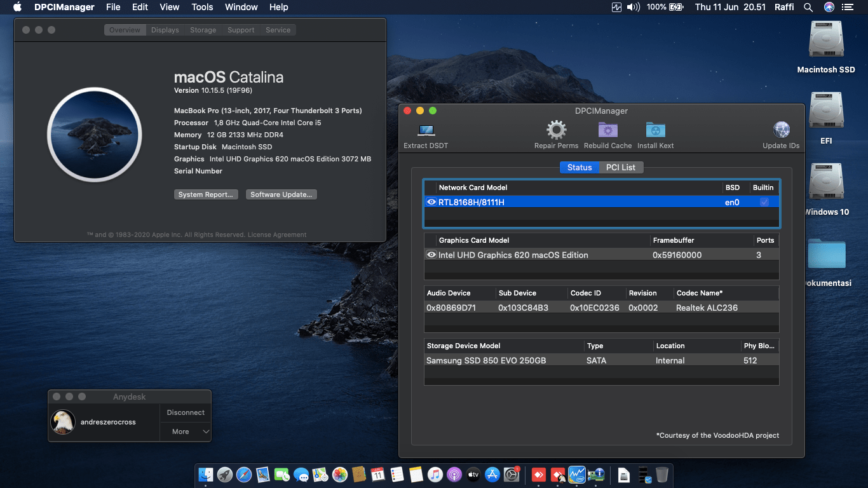Switch to the PCI List tab

pyautogui.click(x=621, y=167)
